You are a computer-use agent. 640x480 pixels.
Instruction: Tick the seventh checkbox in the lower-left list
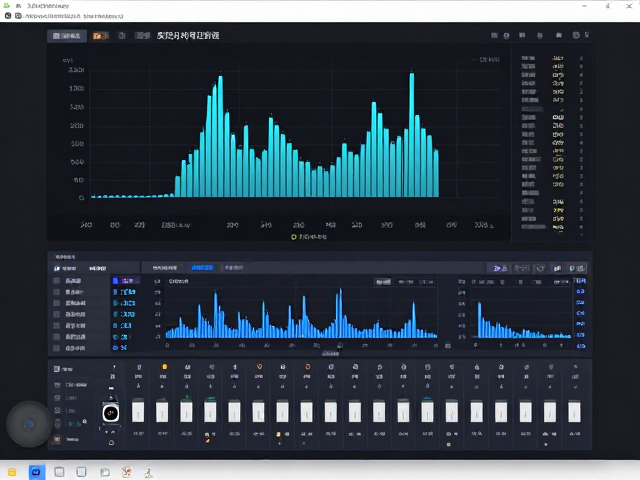click(57, 348)
